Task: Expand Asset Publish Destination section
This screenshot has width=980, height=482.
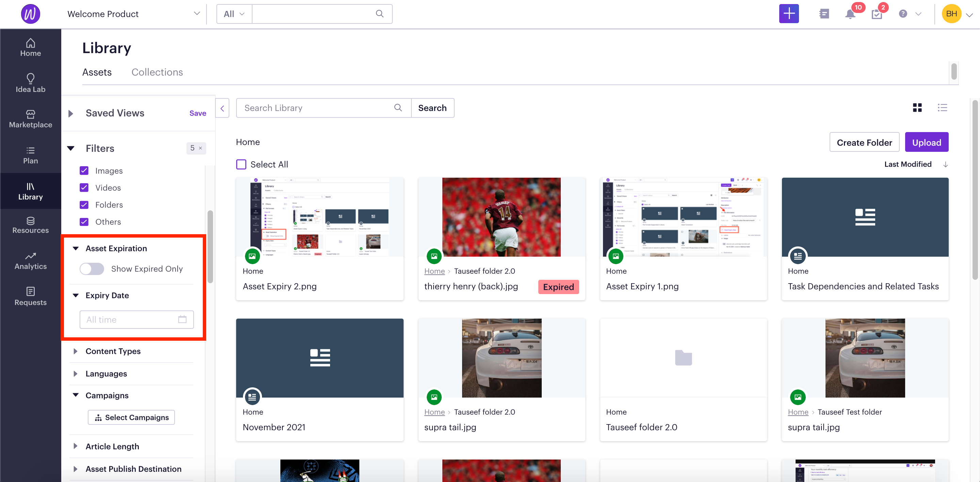Action: point(75,468)
